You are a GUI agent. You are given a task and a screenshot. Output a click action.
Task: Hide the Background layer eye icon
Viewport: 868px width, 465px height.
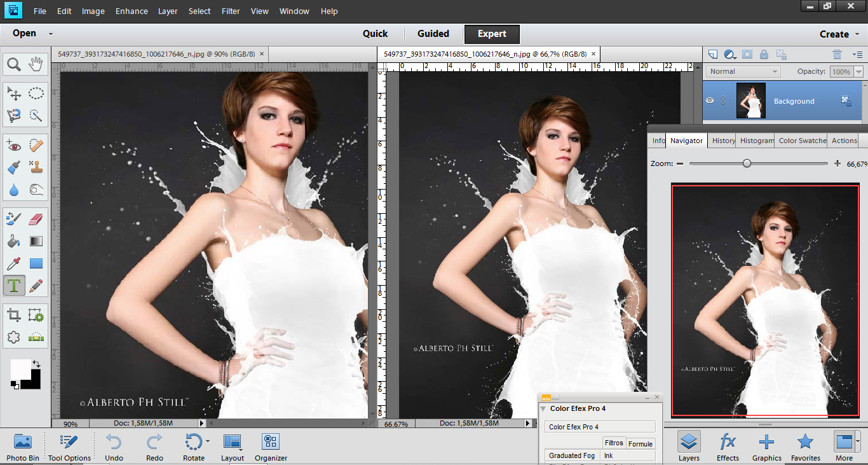710,101
